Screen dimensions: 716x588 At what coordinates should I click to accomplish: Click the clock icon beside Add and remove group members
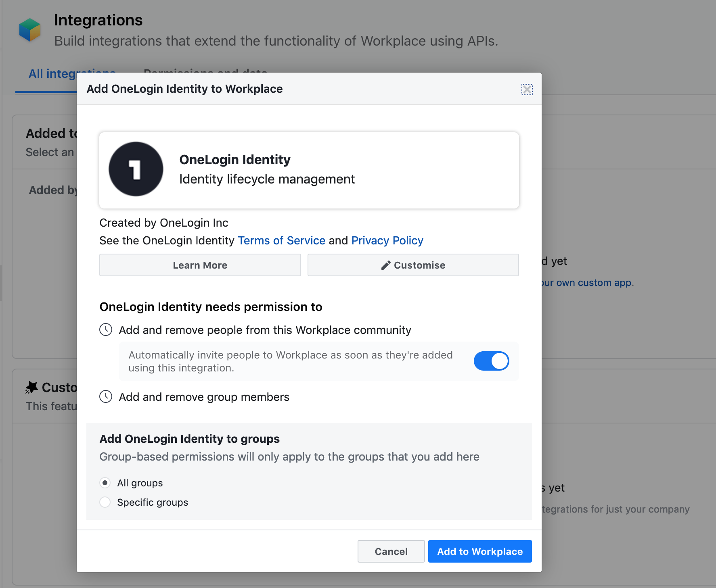tap(106, 396)
